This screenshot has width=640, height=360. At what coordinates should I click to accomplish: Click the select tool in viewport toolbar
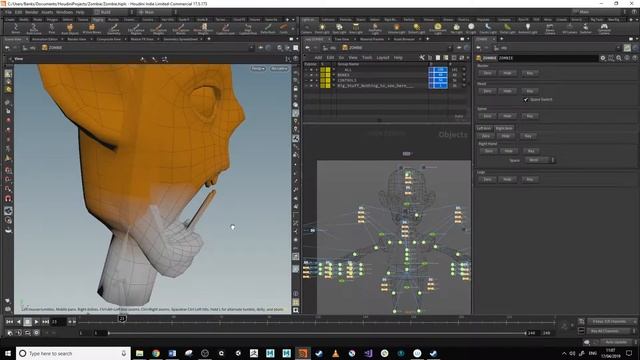pyautogui.click(x=8, y=74)
